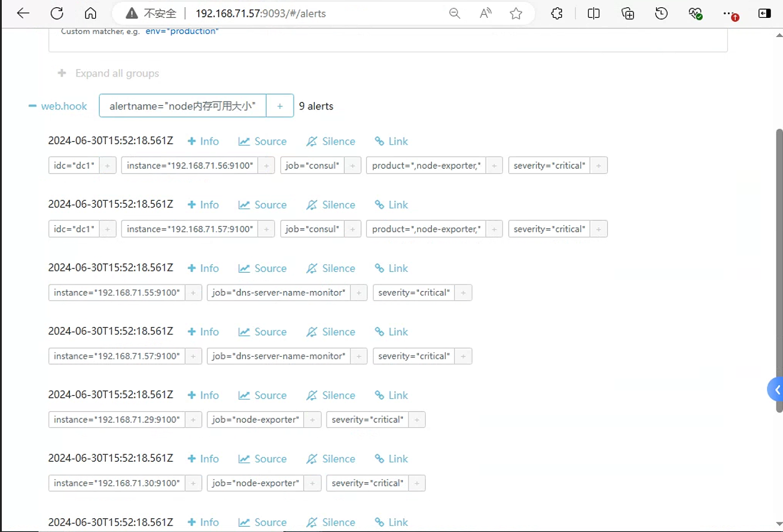Collapse the web.hook alert group
This screenshot has width=783, height=532.
57,106
